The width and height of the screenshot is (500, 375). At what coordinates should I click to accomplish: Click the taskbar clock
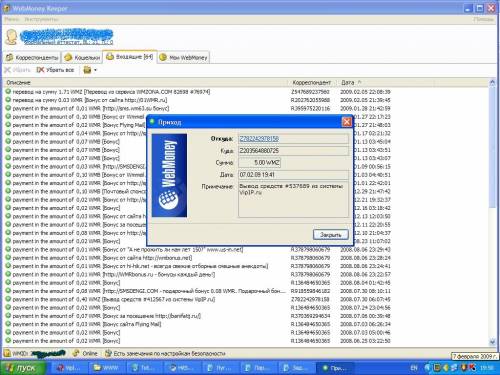tap(487, 368)
